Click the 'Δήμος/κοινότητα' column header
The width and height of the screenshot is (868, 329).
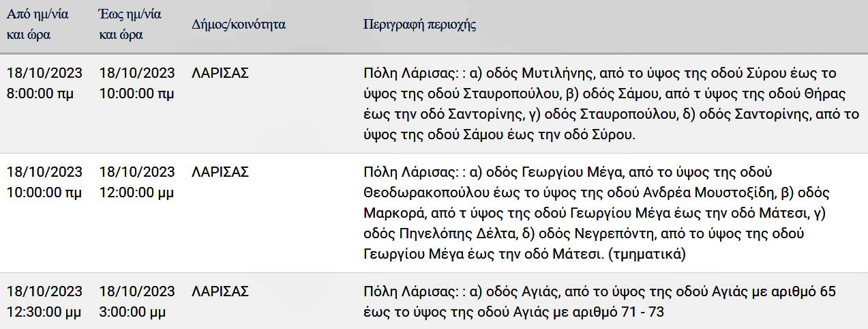[x=239, y=25]
